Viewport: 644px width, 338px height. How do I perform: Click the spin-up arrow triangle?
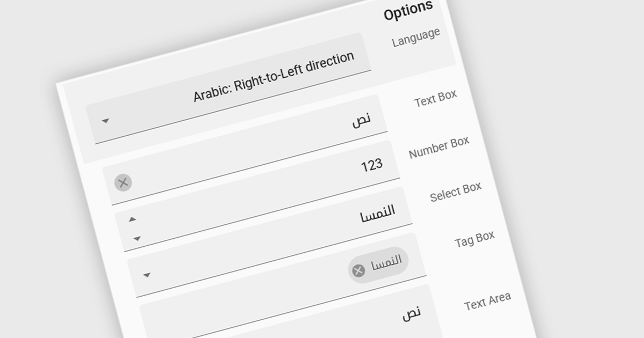click(x=133, y=219)
